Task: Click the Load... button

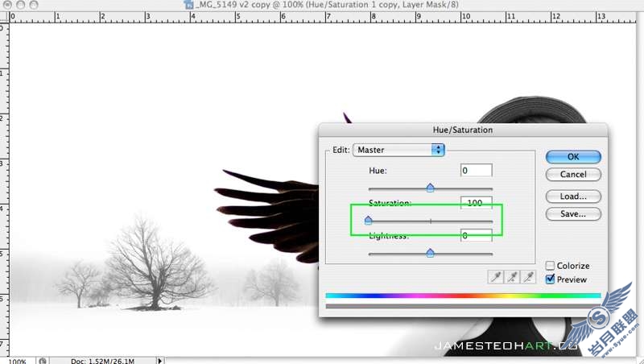Action: tap(573, 196)
